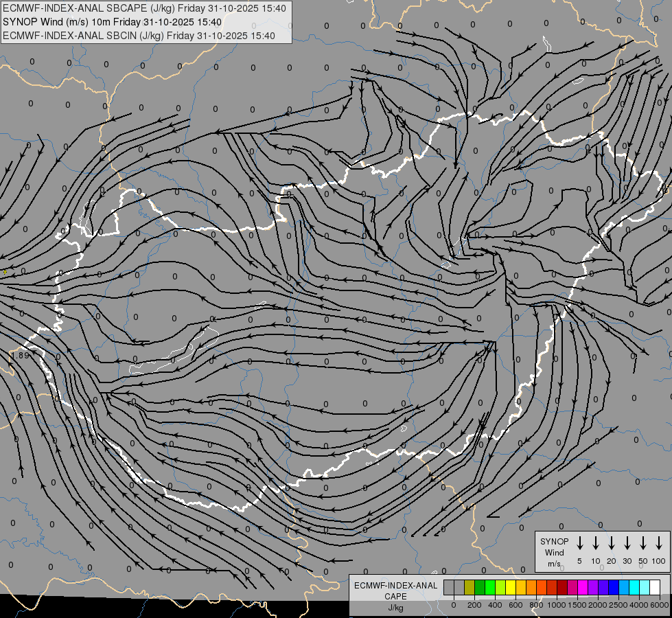Click the 1500 tick label on CAPE scale

pyautogui.click(x=577, y=605)
